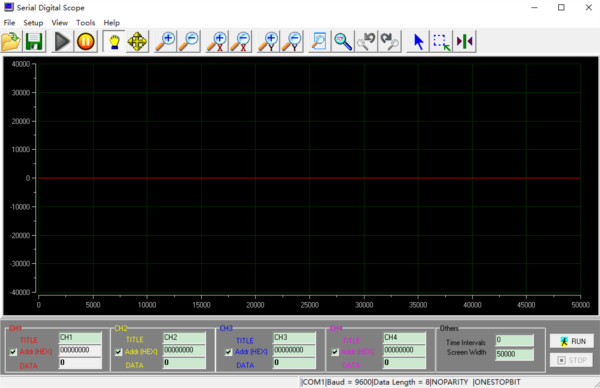The image size is (600, 388).
Task: Click the red trace in the plot
Action: (309, 178)
